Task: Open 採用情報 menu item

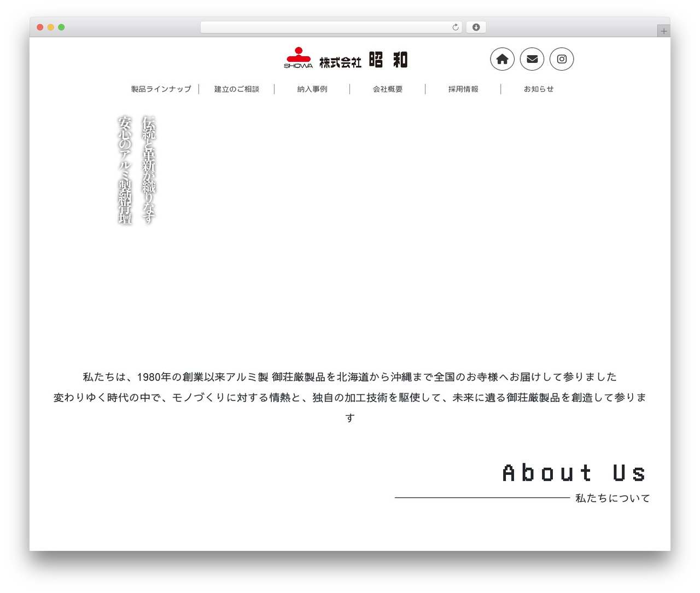Action: point(463,89)
